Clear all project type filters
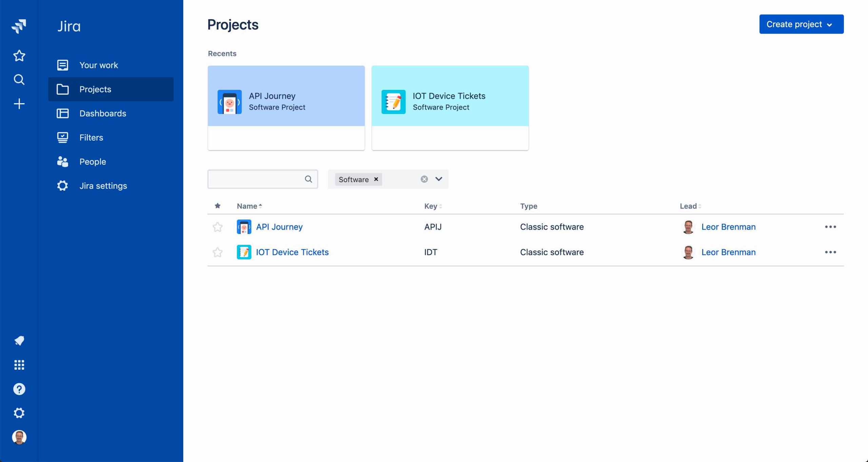The image size is (868, 462). coord(424,179)
